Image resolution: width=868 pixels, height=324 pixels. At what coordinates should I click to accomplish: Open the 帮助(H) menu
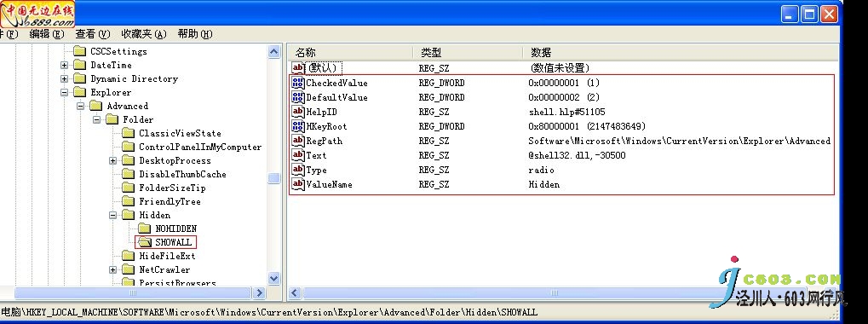click(x=195, y=34)
